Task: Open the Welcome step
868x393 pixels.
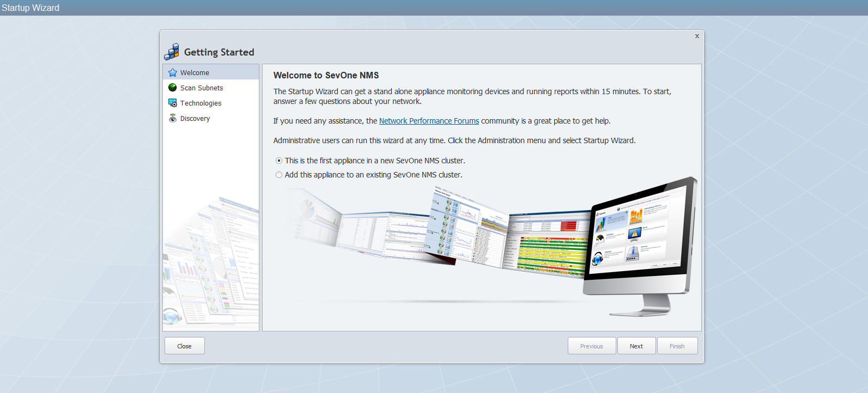Action: pos(211,72)
